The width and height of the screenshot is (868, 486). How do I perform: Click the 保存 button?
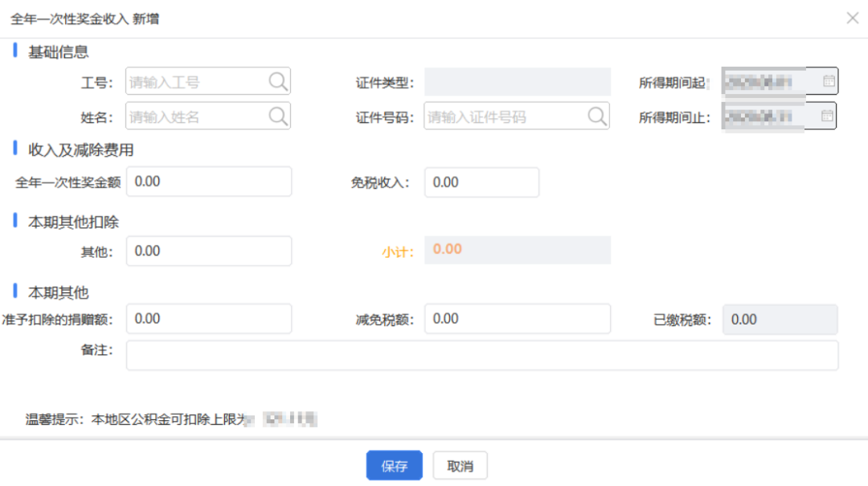coord(394,465)
